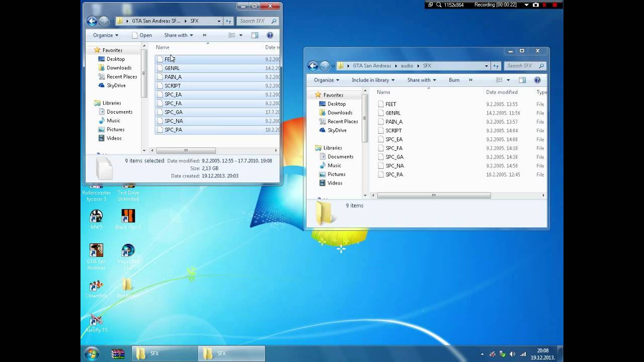Click the recorder magnifier icon

click(x=439, y=5)
